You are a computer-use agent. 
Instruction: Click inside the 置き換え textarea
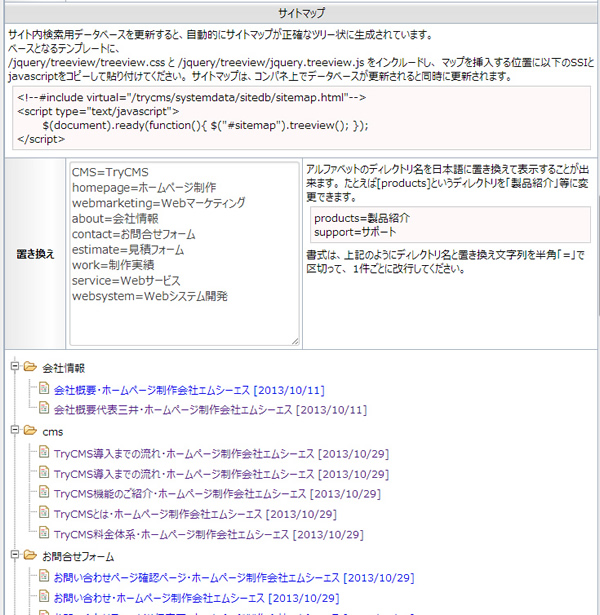[184, 254]
